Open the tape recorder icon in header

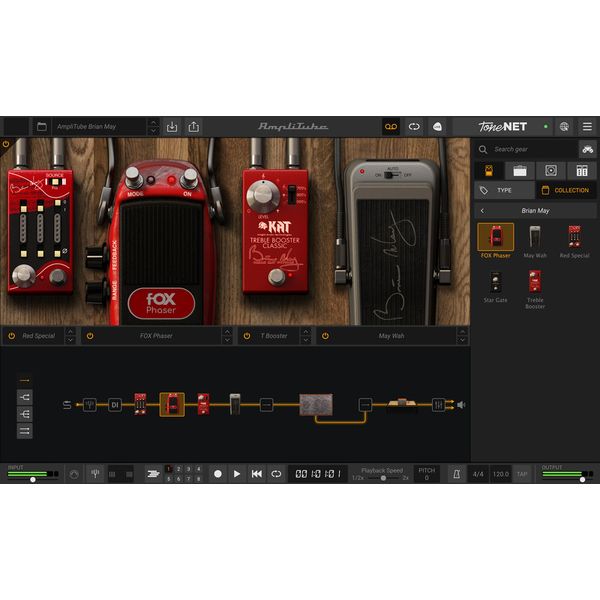391,127
